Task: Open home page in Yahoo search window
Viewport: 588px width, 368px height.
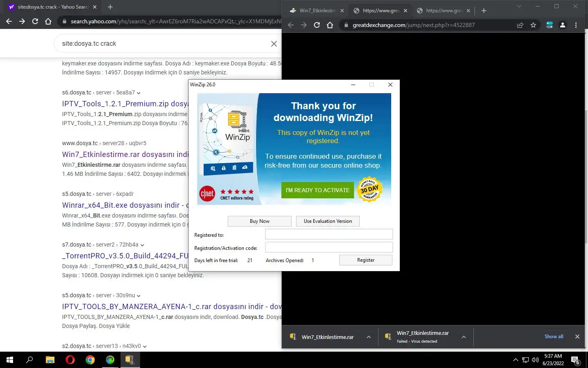Action: [48, 21]
